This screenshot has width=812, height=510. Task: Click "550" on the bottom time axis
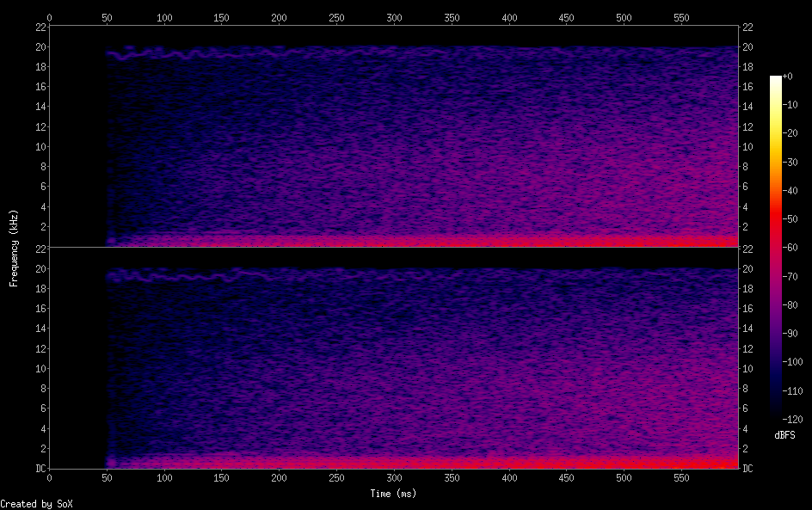click(x=681, y=478)
